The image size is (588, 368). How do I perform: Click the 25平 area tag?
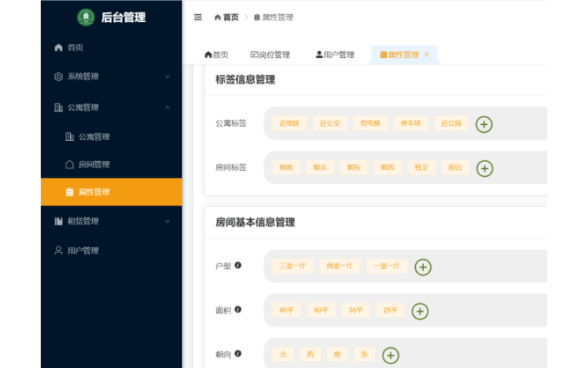390,310
